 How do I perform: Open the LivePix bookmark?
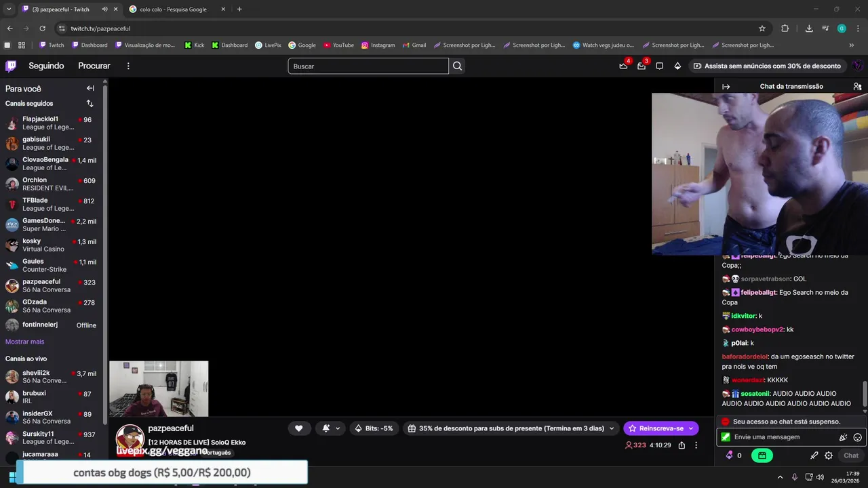point(268,45)
